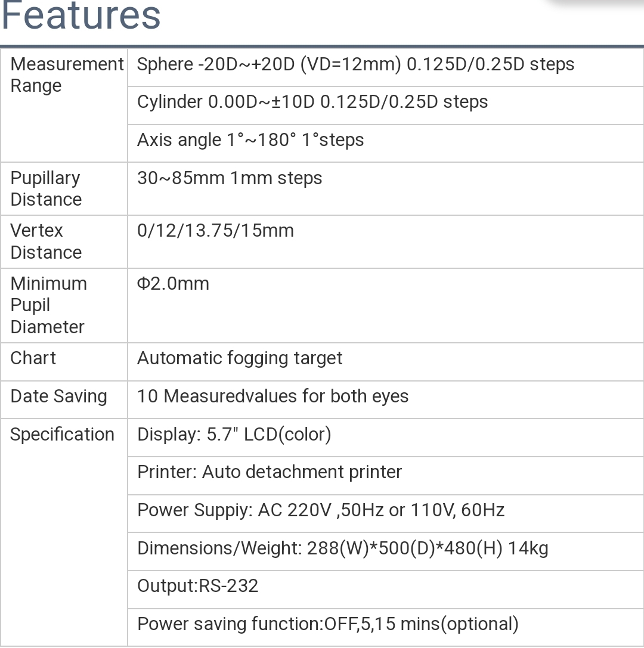The image size is (644, 648).
Task: Select the Sphere -20D~+20D specification line
Action: click(355, 64)
